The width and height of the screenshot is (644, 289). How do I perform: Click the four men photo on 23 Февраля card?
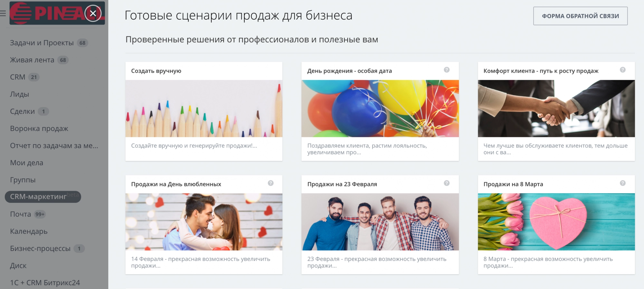pyautogui.click(x=380, y=222)
